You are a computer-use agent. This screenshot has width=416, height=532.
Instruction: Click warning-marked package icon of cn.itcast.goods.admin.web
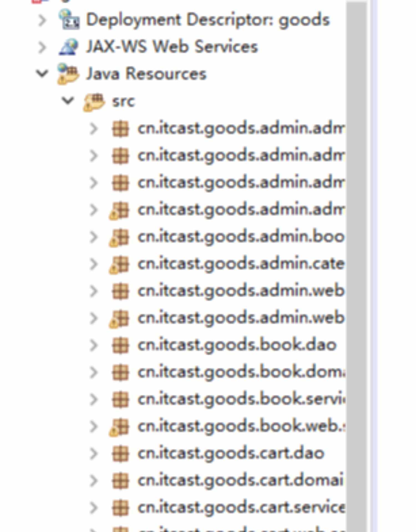119,319
